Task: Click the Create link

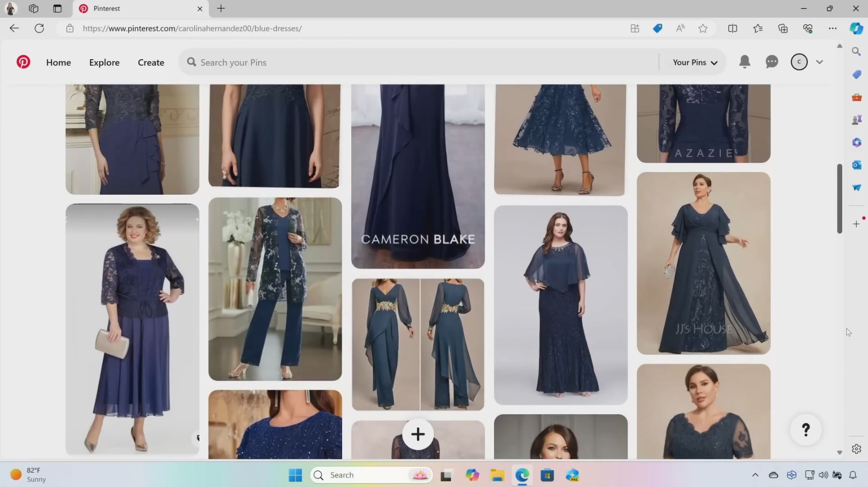Action: (x=151, y=62)
